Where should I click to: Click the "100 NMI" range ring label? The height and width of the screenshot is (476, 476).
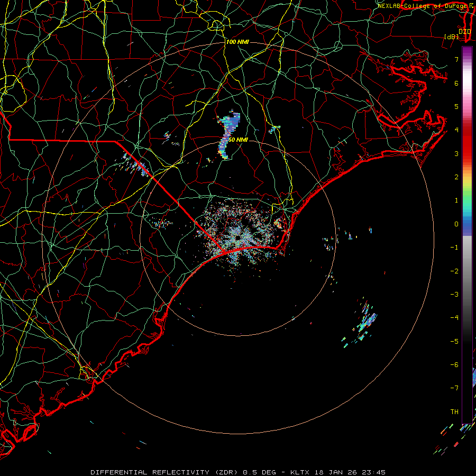pyautogui.click(x=237, y=42)
